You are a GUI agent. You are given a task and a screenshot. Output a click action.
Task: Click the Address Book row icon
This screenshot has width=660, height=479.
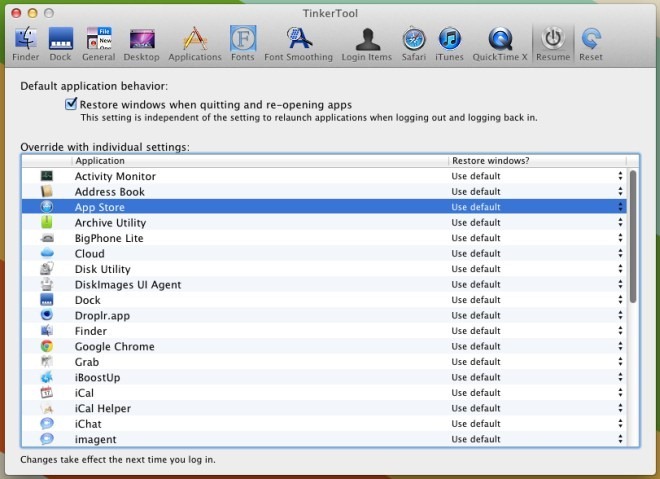tap(47, 192)
